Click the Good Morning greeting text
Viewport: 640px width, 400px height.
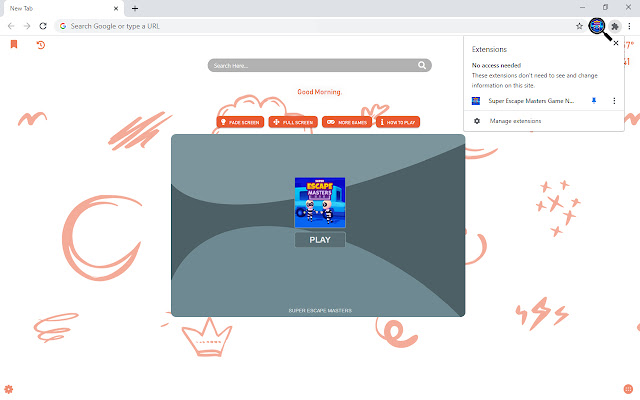click(319, 92)
